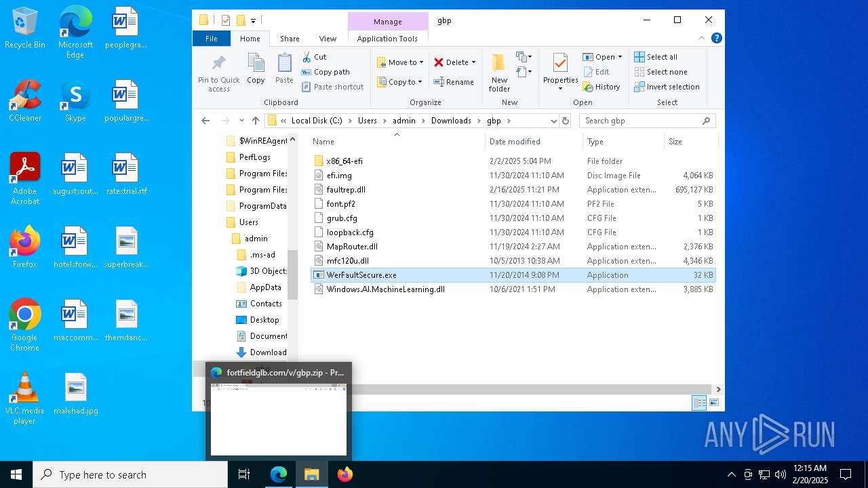
Task: Collapse the ribbon with chevron
Action: [x=702, y=39]
